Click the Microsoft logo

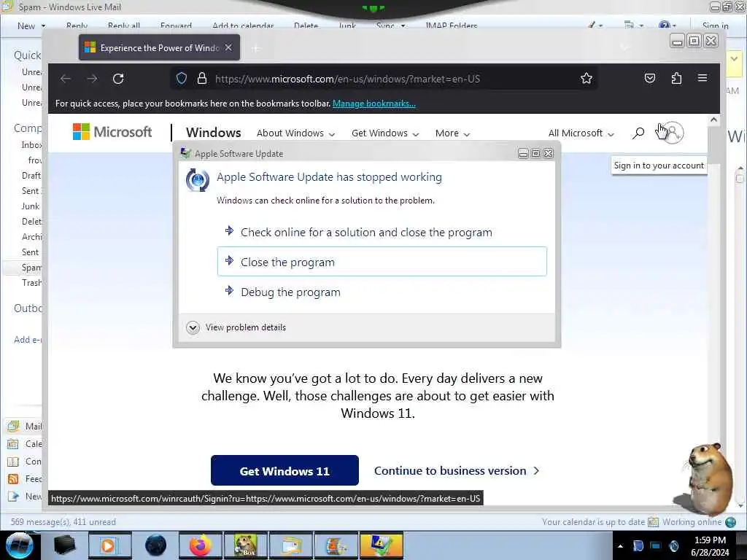[x=112, y=132]
